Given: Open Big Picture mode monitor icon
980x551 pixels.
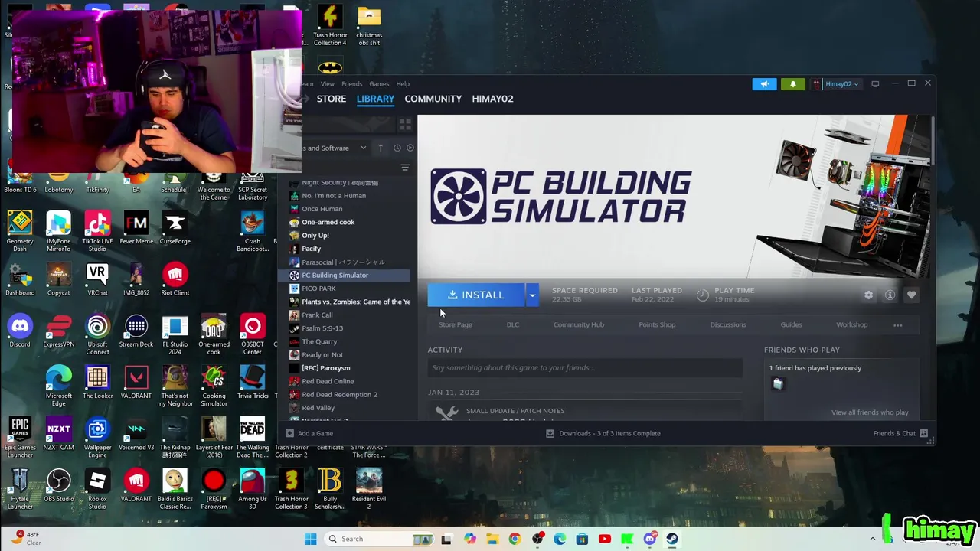Looking at the screenshot, I should point(875,84).
